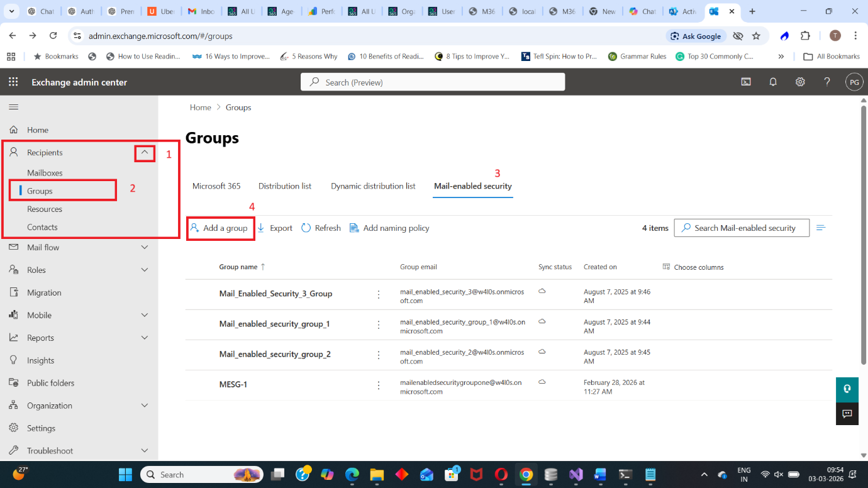Viewport: 868px width, 488px height.
Task: Click the notifications bell icon
Action: pyautogui.click(x=773, y=82)
